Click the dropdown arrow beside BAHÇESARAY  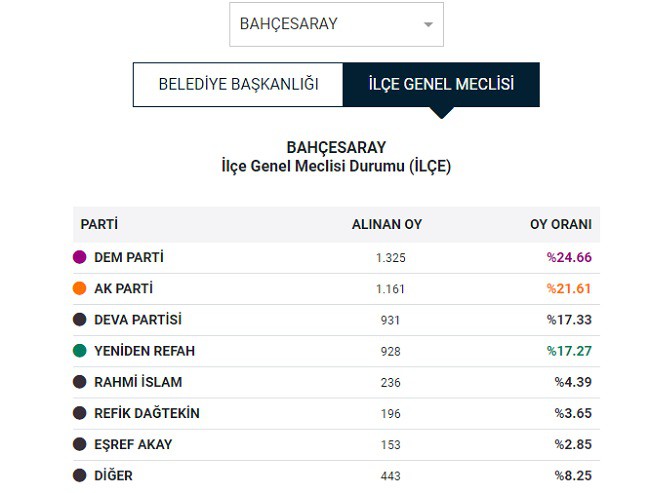pos(428,24)
